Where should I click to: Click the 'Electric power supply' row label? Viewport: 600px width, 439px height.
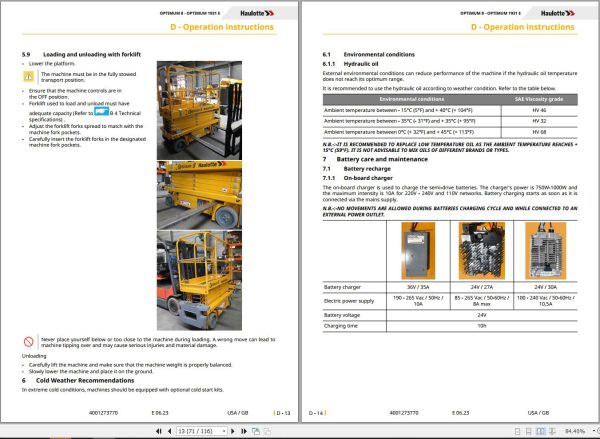[x=349, y=301]
